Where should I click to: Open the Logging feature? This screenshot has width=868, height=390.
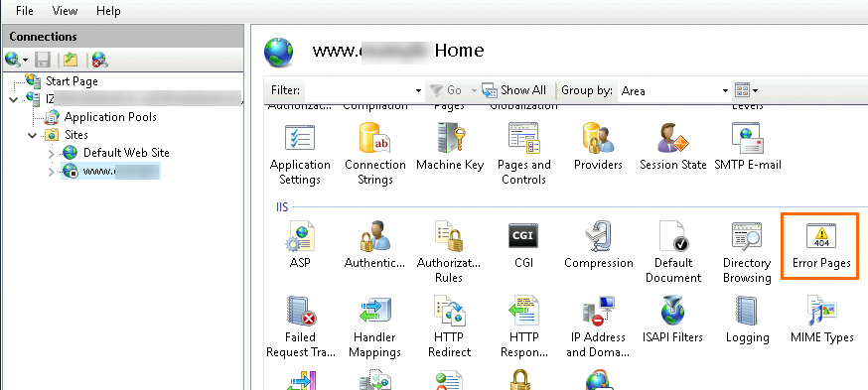coord(747,321)
